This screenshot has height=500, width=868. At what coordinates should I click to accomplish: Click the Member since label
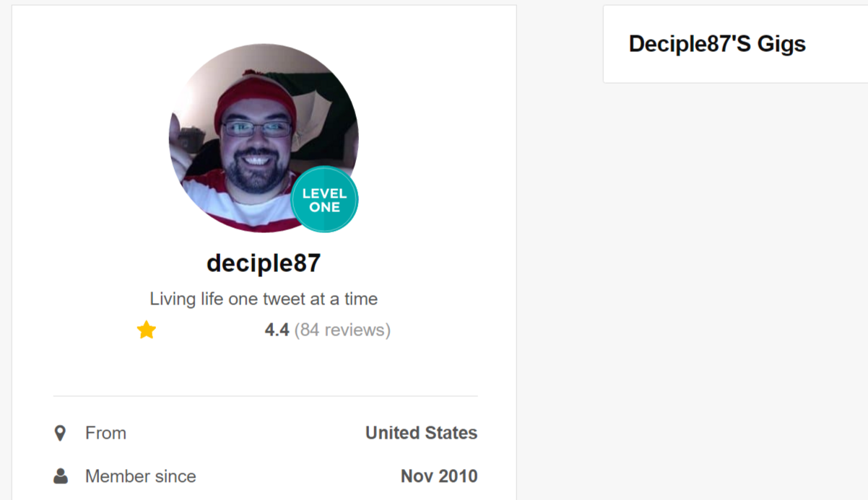[141, 476]
